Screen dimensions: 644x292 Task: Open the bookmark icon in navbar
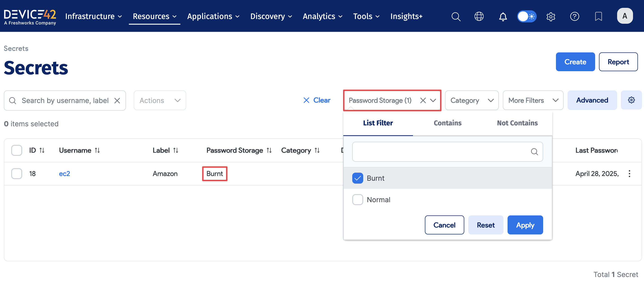click(x=598, y=17)
